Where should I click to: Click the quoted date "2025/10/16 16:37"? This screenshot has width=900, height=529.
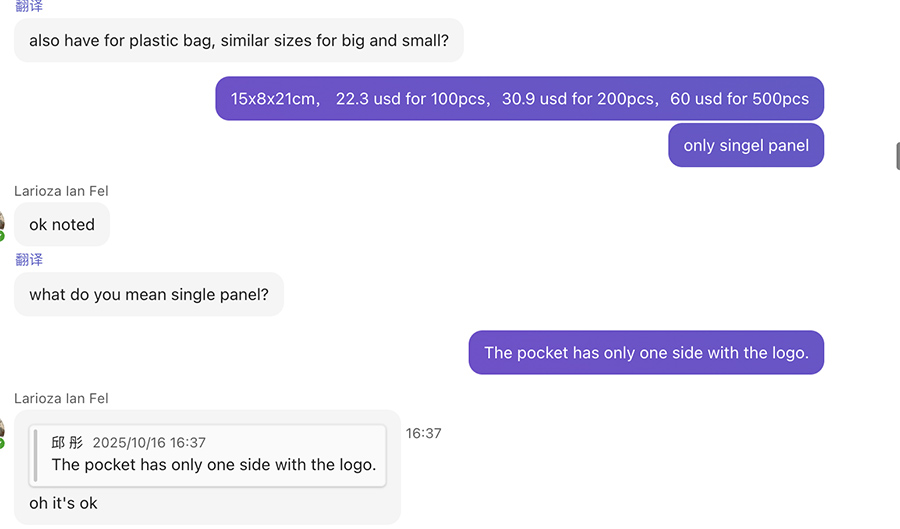[x=149, y=442]
